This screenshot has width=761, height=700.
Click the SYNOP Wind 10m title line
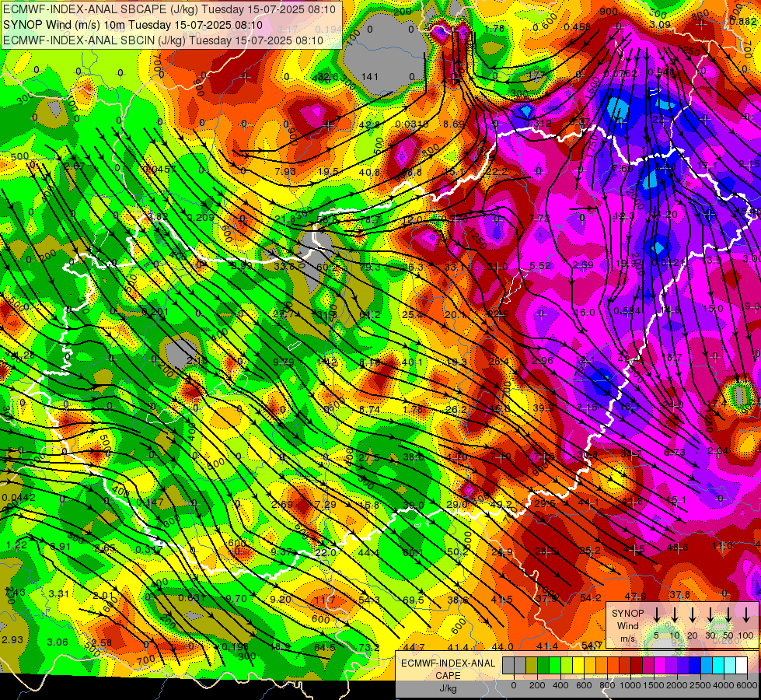(x=132, y=25)
